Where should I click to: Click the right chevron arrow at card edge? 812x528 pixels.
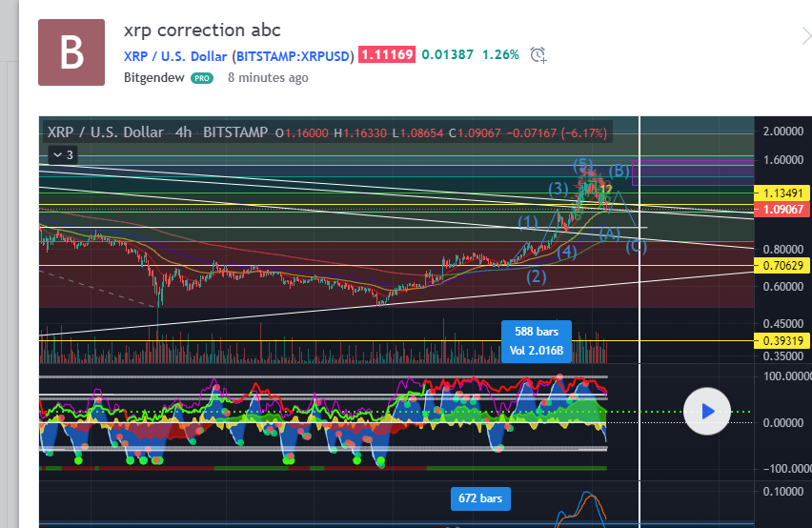click(x=805, y=36)
